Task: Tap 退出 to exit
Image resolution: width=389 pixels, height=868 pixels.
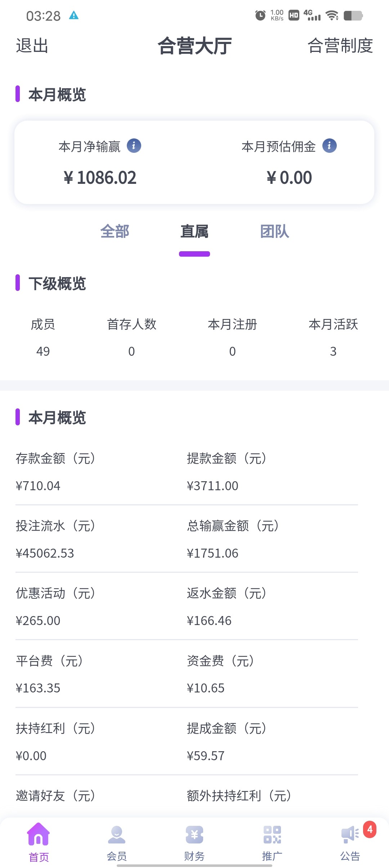Action: [x=32, y=46]
